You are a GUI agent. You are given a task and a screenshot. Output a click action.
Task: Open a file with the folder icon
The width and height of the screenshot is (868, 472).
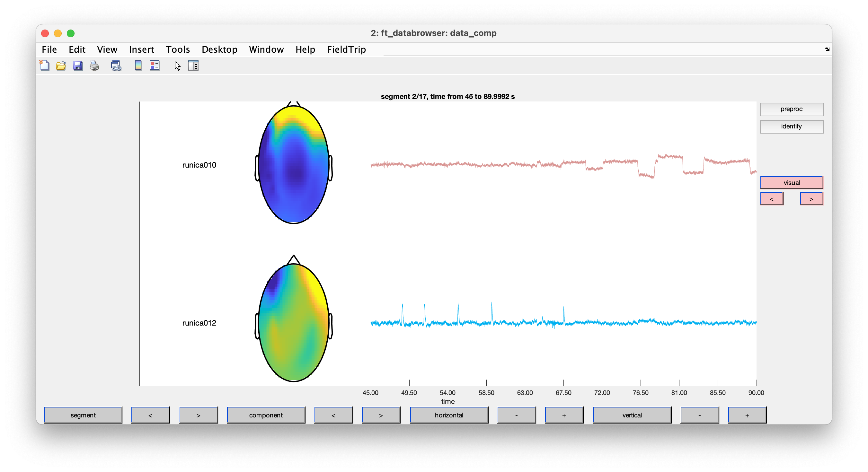click(61, 66)
